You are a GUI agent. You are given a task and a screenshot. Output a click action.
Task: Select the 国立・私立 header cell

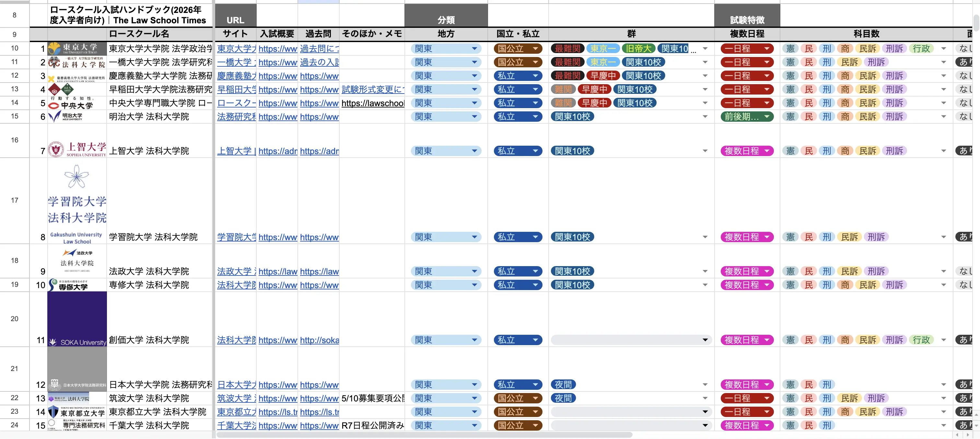tap(518, 34)
